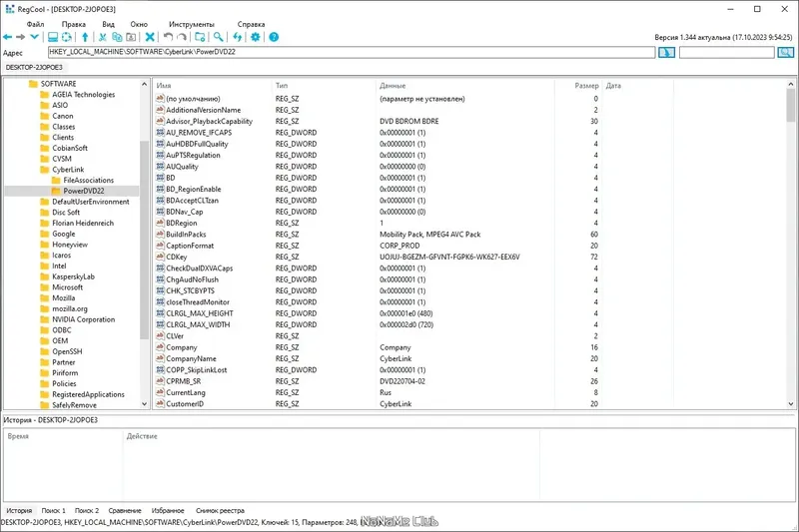This screenshot has width=799, height=532.
Task: Click the folder icon next to Microsoft key
Action: [45, 287]
